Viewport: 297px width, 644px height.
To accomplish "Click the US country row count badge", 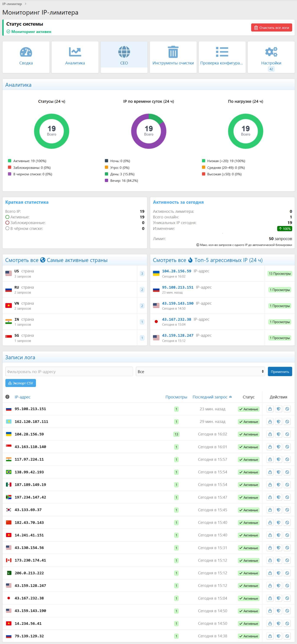I will 142,274.
